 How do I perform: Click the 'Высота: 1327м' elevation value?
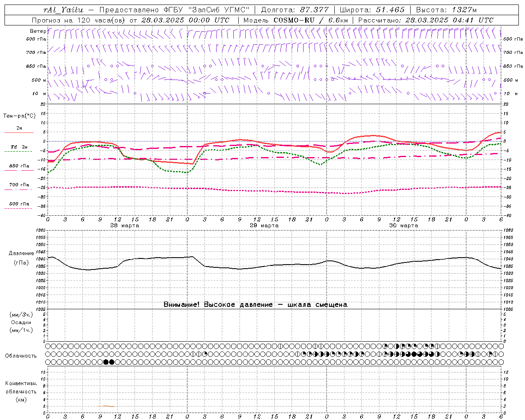coord(446,10)
